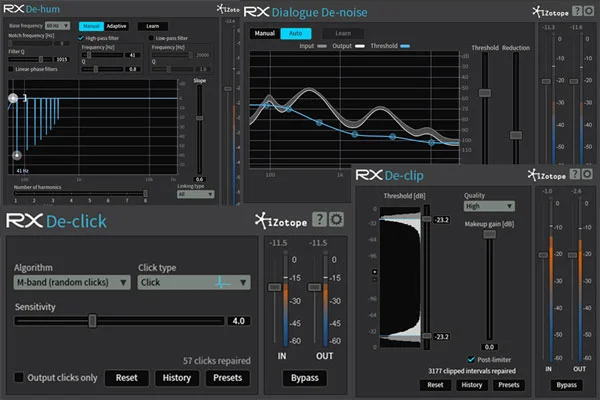The height and width of the screenshot is (400, 600).
Task: Switch De-hum to Adaptive mode
Action: click(x=116, y=26)
